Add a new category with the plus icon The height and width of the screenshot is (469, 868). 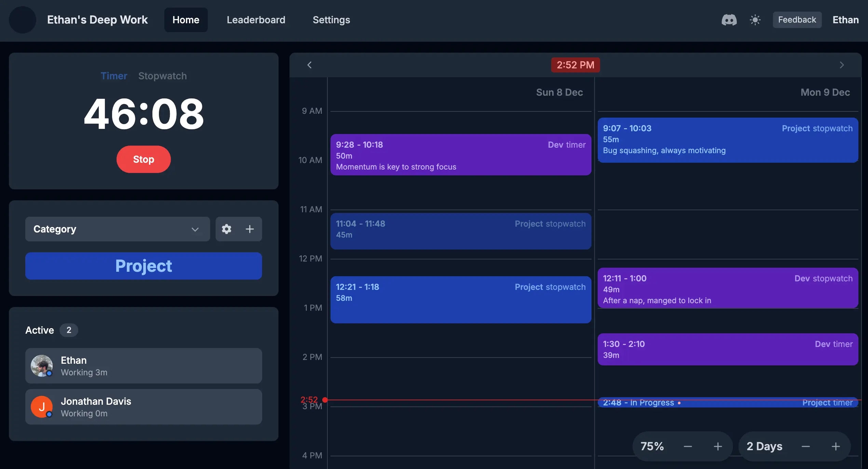tap(250, 229)
